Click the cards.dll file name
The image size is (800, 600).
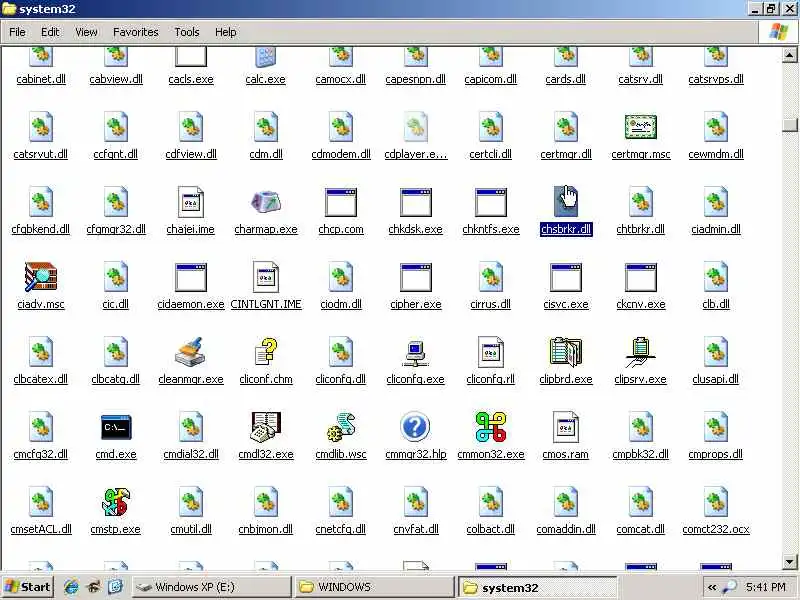point(565,79)
